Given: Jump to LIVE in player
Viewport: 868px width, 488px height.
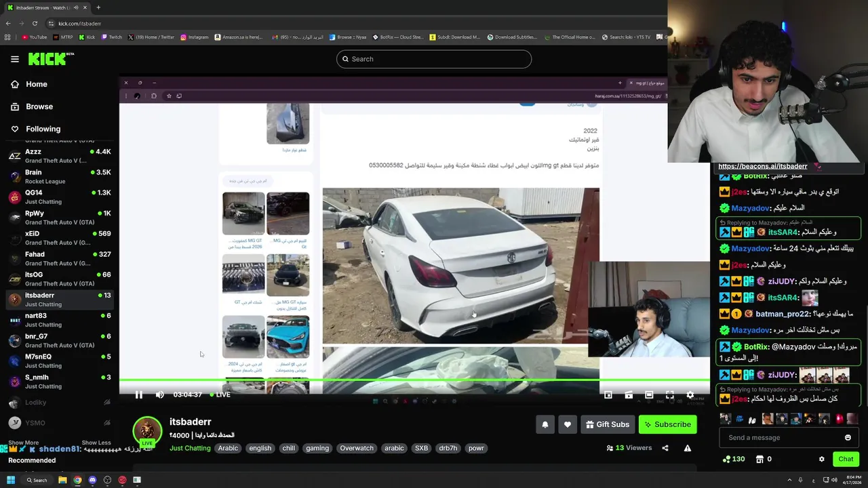Looking at the screenshot, I should [220, 394].
